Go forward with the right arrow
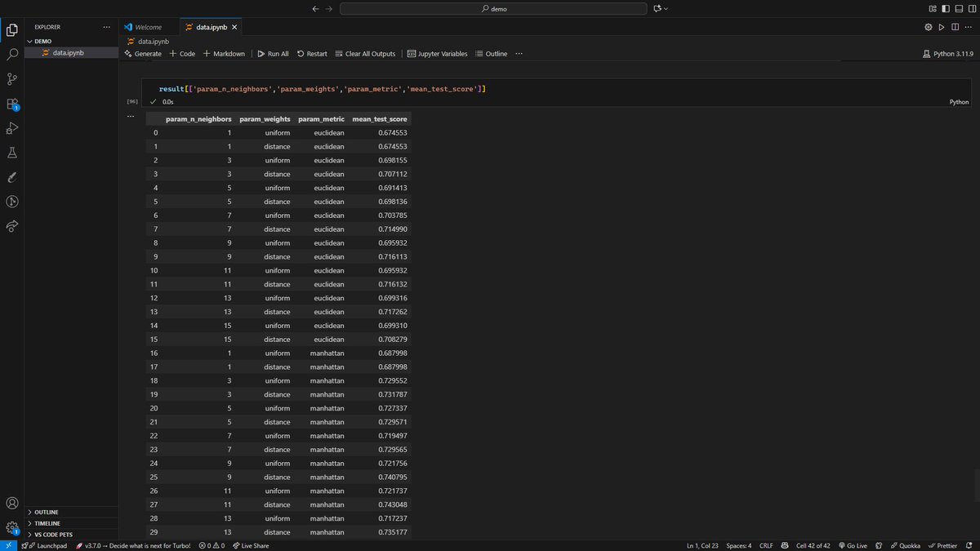Image resolution: width=980 pixels, height=551 pixels. [329, 8]
